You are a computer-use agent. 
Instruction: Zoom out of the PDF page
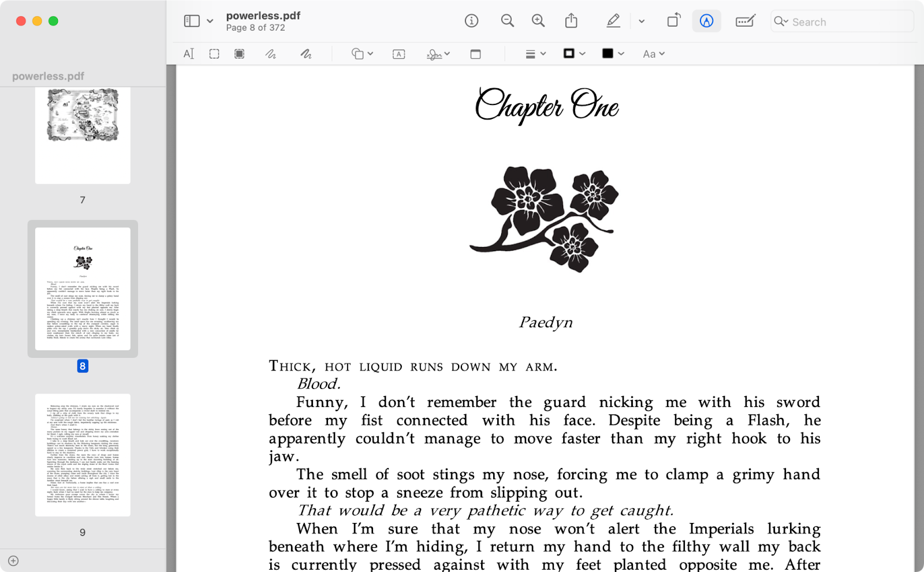coord(507,21)
